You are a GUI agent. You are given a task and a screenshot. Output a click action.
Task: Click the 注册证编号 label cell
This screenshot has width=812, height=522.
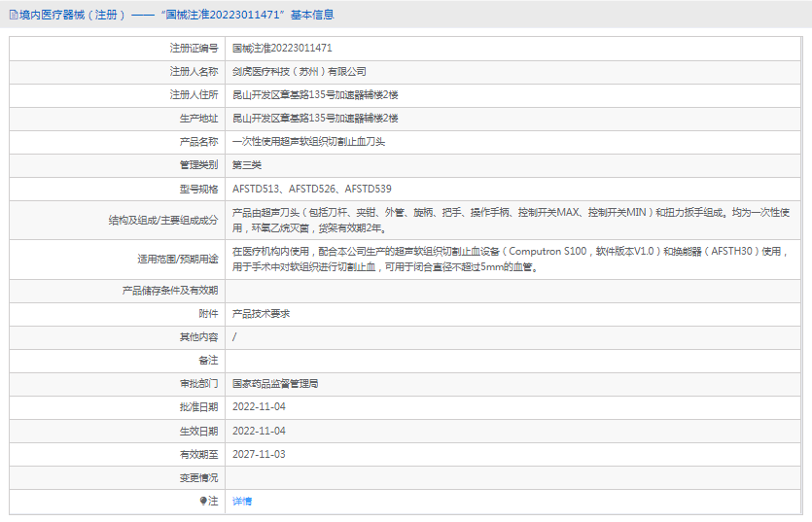point(194,49)
